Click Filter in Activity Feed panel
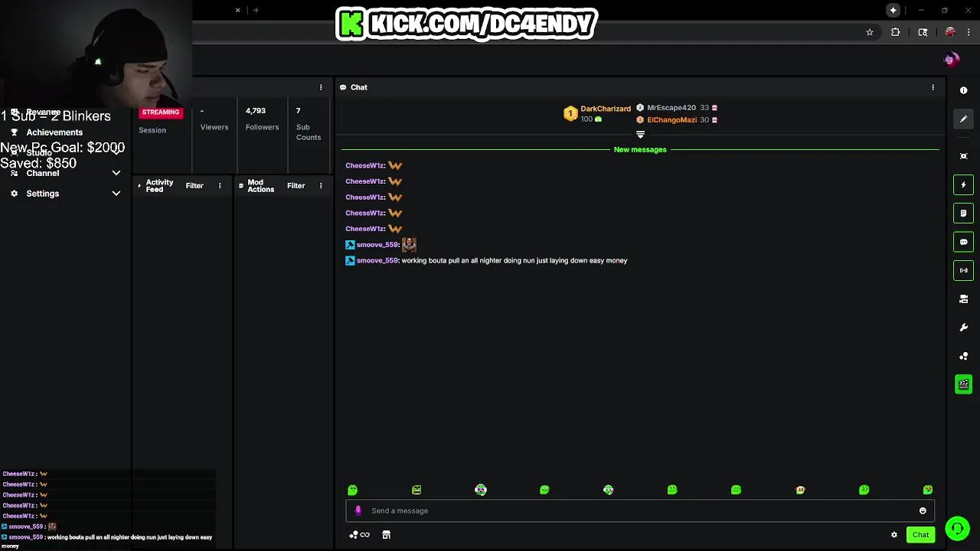This screenshot has height=551, width=980. tap(194, 186)
